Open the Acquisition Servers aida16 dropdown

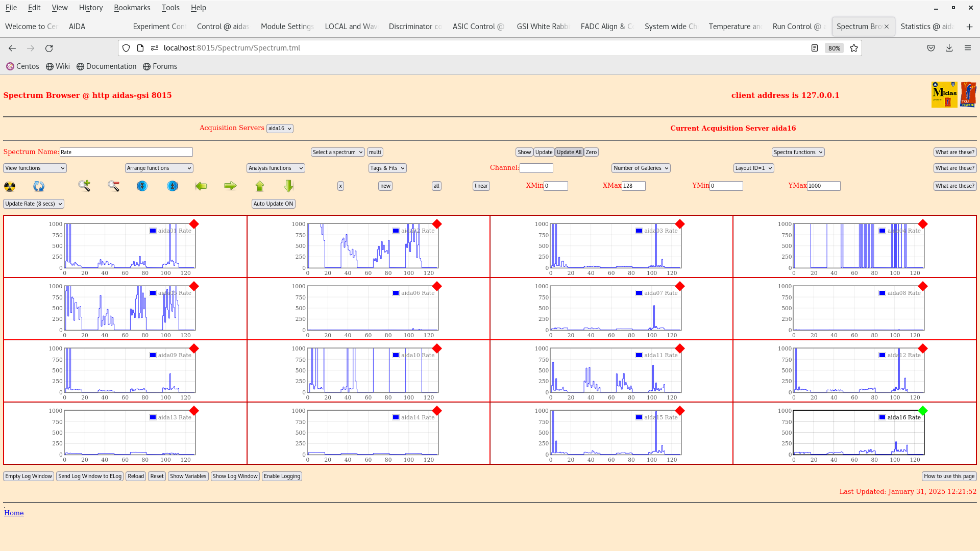pos(280,129)
